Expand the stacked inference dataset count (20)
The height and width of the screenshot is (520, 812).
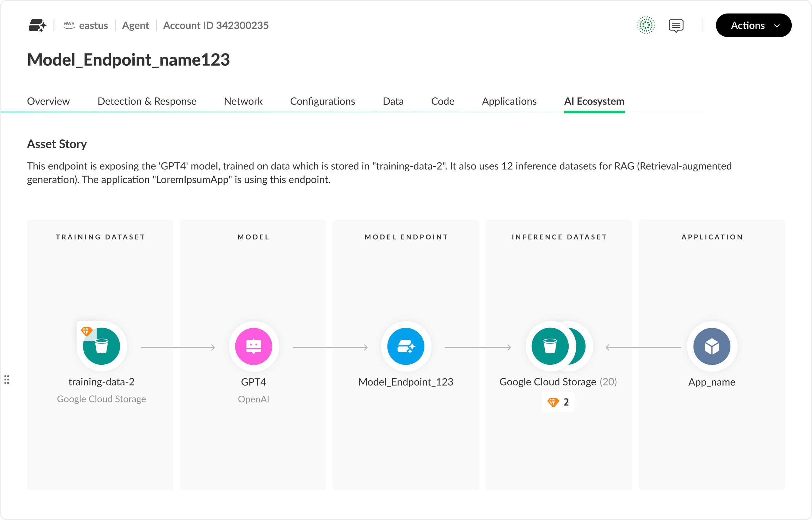pos(609,382)
